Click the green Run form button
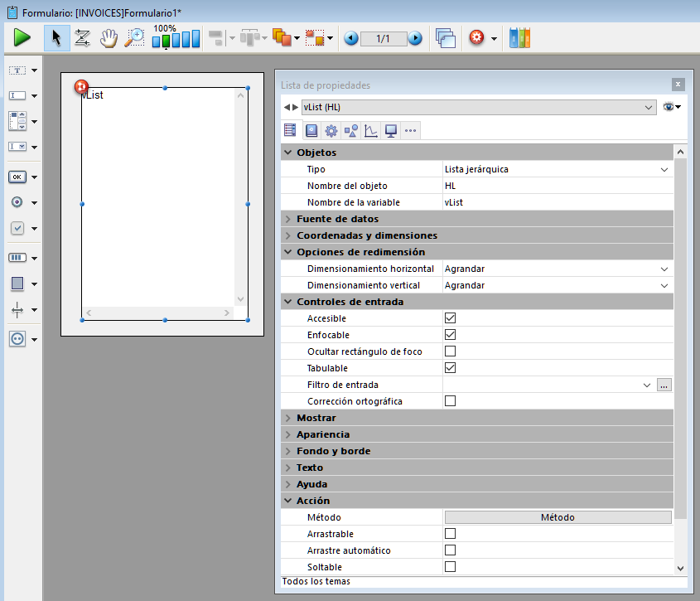This screenshot has height=601, width=700. tap(22, 38)
